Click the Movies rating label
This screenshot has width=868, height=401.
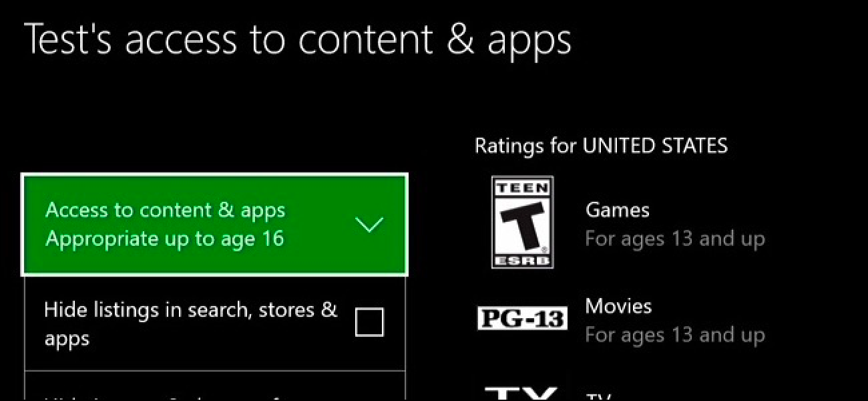pos(618,306)
